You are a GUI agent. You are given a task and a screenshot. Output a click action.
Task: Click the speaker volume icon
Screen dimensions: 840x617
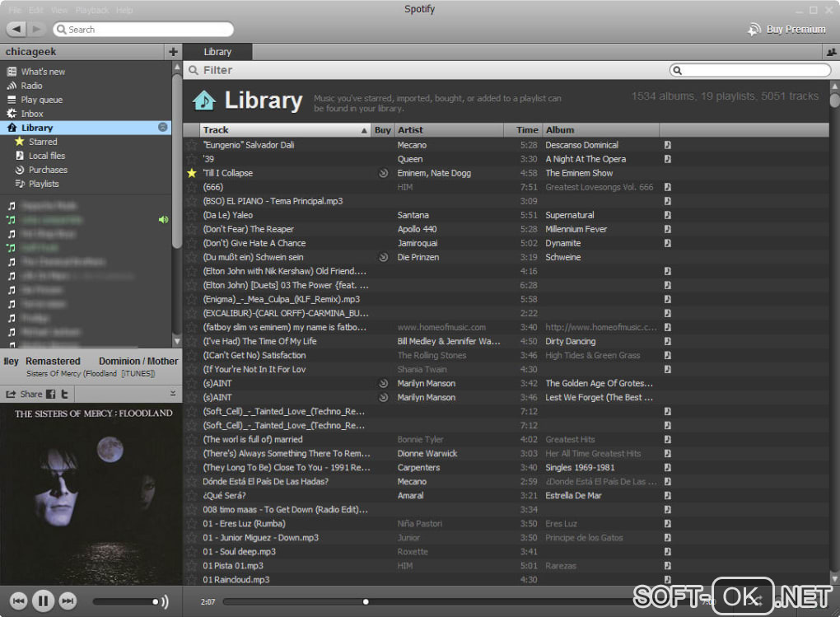click(165, 601)
